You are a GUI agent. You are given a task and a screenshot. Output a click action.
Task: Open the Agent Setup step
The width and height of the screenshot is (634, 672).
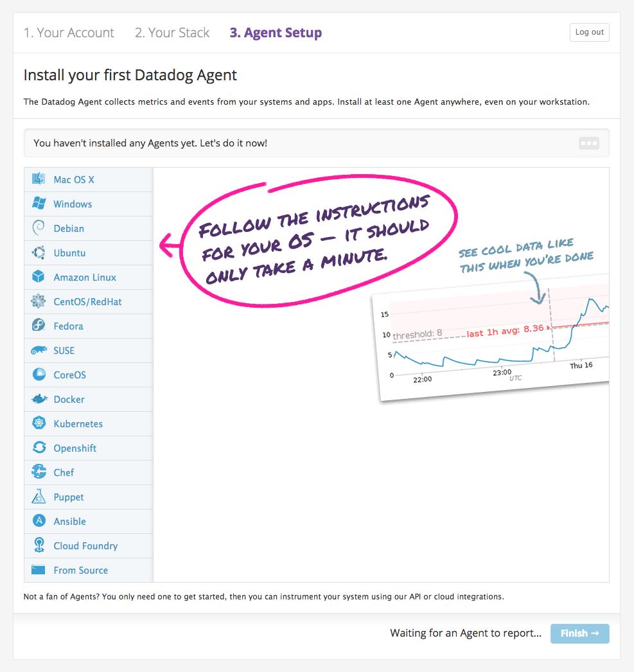tap(276, 33)
